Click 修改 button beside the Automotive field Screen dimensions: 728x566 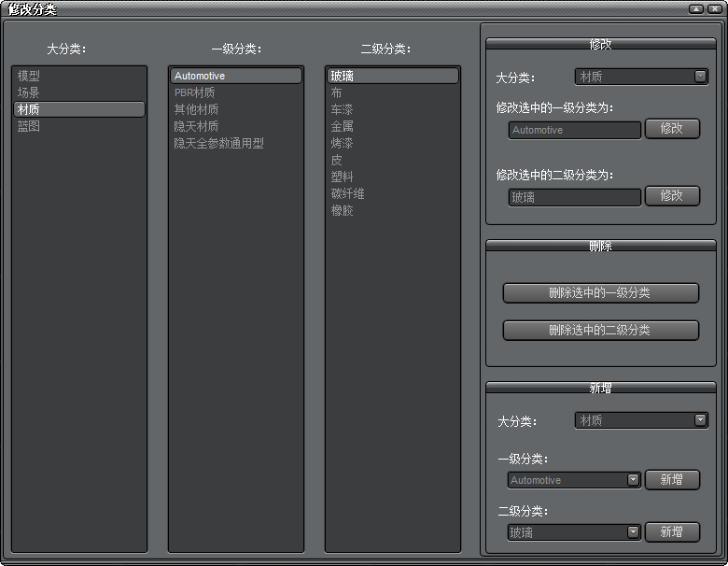(x=672, y=129)
